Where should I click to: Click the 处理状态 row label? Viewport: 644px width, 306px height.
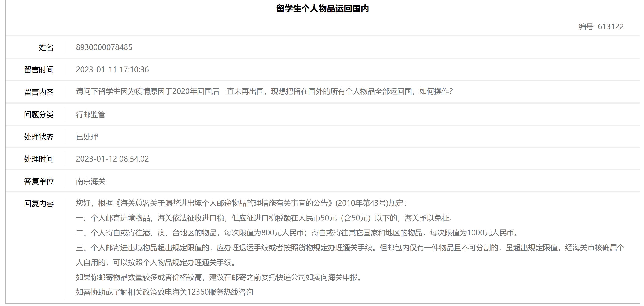pyautogui.click(x=39, y=137)
